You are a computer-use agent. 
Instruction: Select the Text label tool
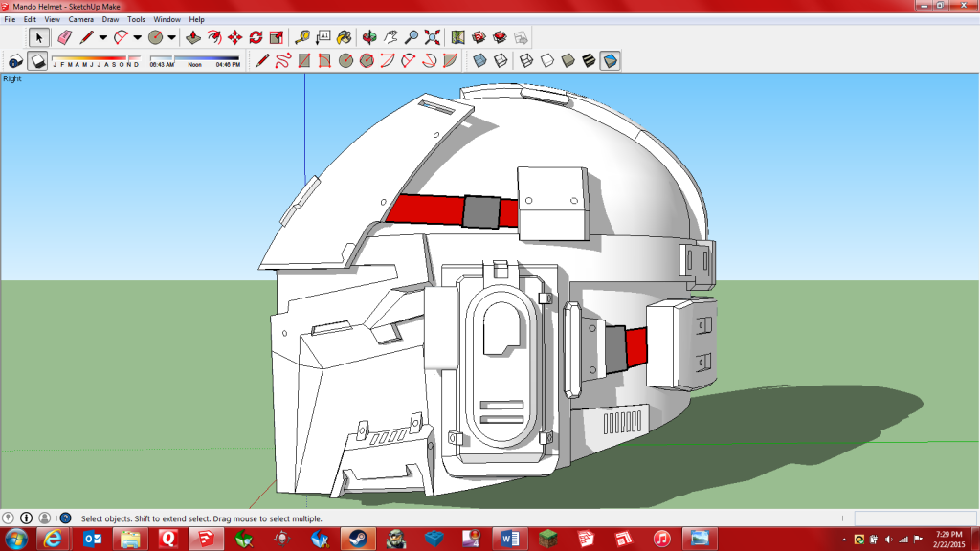click(x=323, y=38)
